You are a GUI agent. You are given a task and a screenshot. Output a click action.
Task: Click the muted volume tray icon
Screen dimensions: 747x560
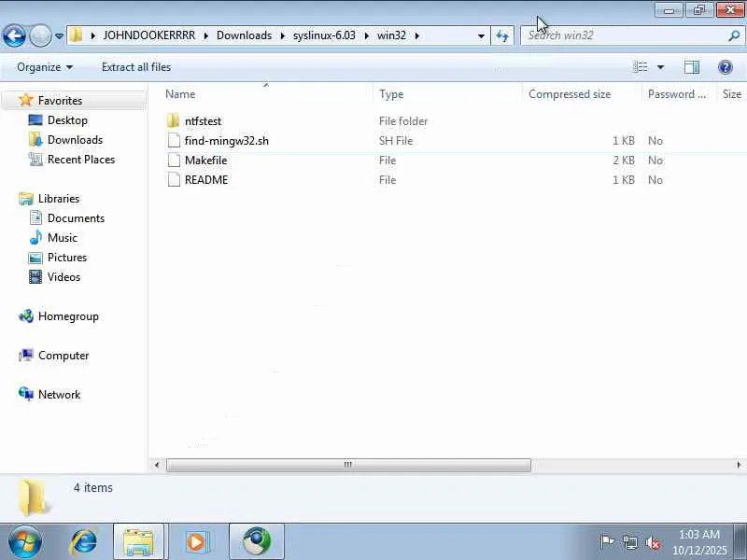pyautogui.click(x=653, y=542)
